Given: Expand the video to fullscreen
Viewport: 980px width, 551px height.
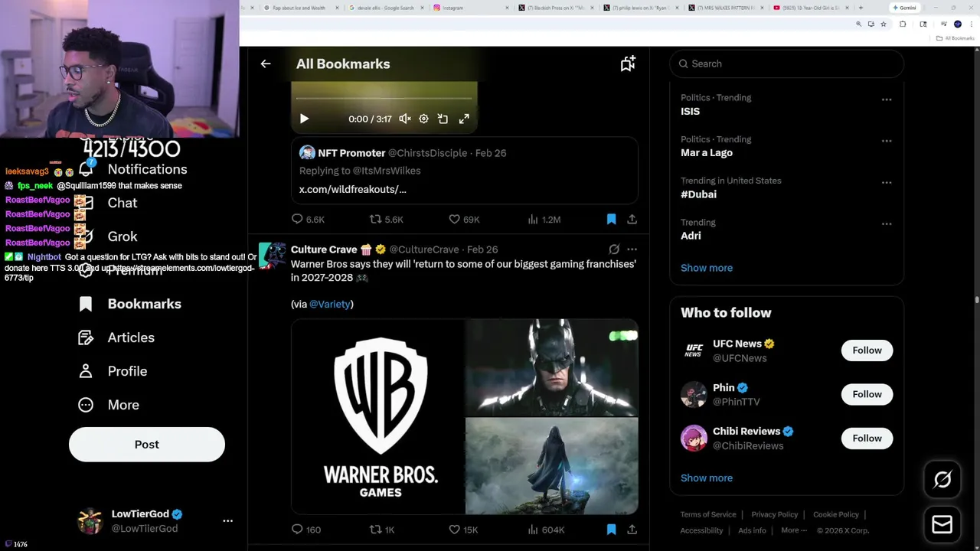Looking at the screenshot, I should coord(464,119).
